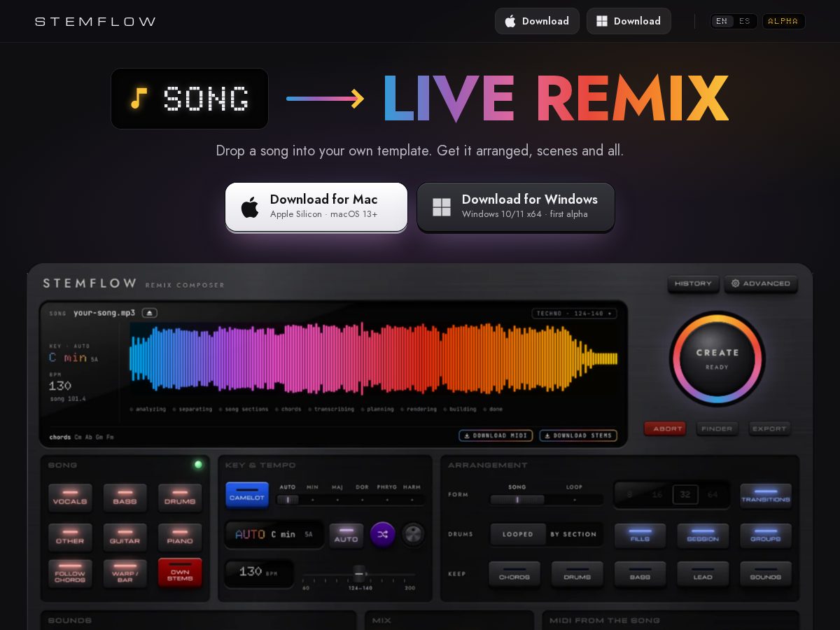
Task: Toggle the Piano stem button
Action: click(180, 537)
